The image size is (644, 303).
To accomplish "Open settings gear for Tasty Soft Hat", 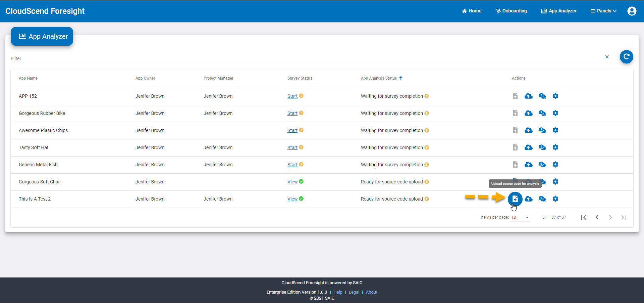I will (555, 147).
